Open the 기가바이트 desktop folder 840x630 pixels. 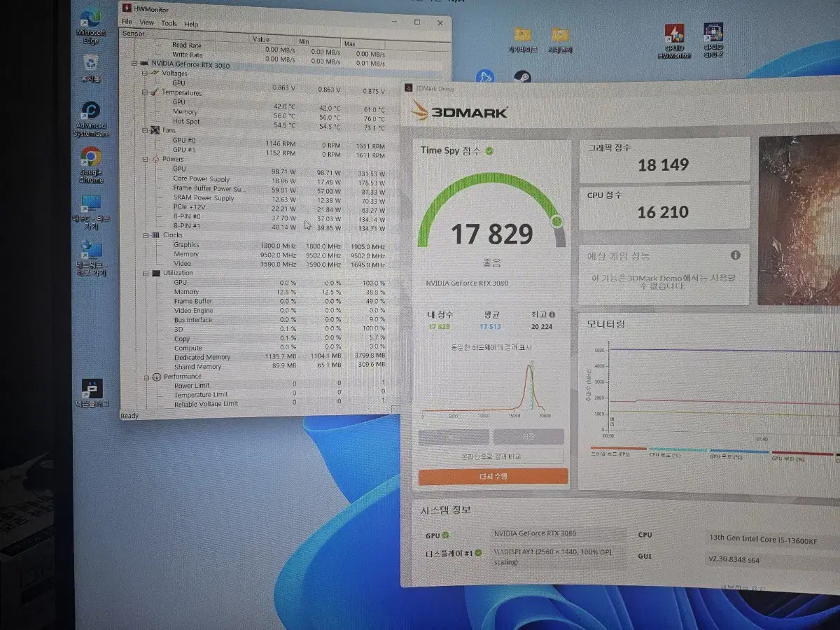click(522, 41)
